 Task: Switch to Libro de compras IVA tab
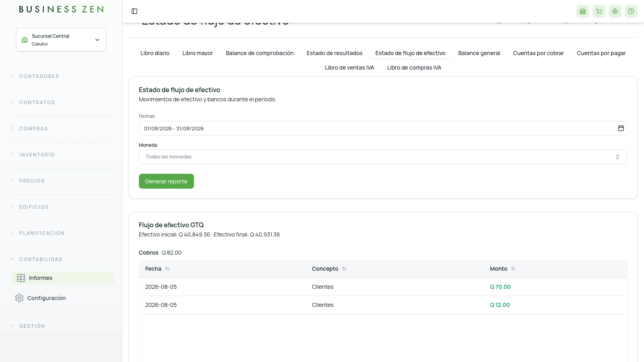(414, 68)
